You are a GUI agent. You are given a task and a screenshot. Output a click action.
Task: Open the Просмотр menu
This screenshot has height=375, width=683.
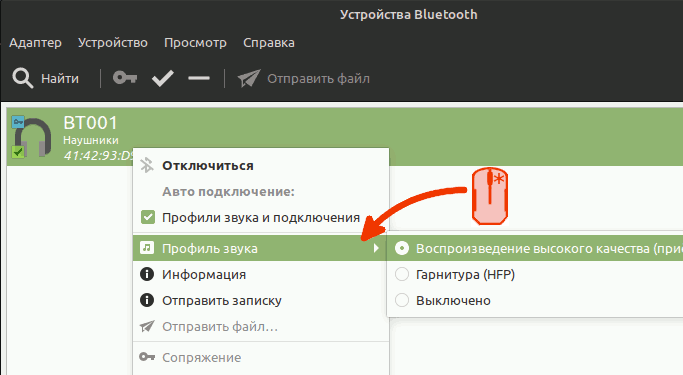point(195,43)
